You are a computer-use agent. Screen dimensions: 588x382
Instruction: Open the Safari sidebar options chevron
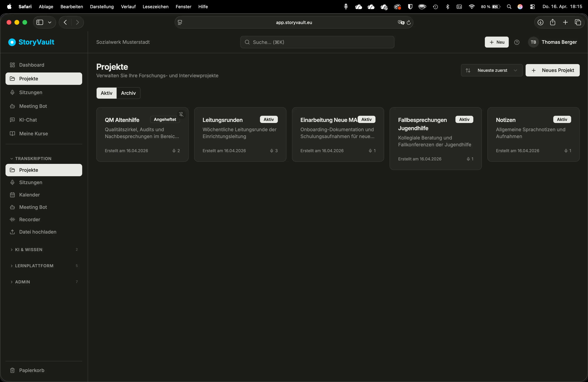point(50,23)
